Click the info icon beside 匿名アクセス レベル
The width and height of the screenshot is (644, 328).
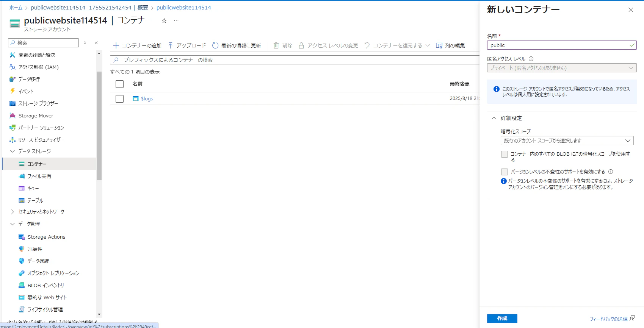531,59
